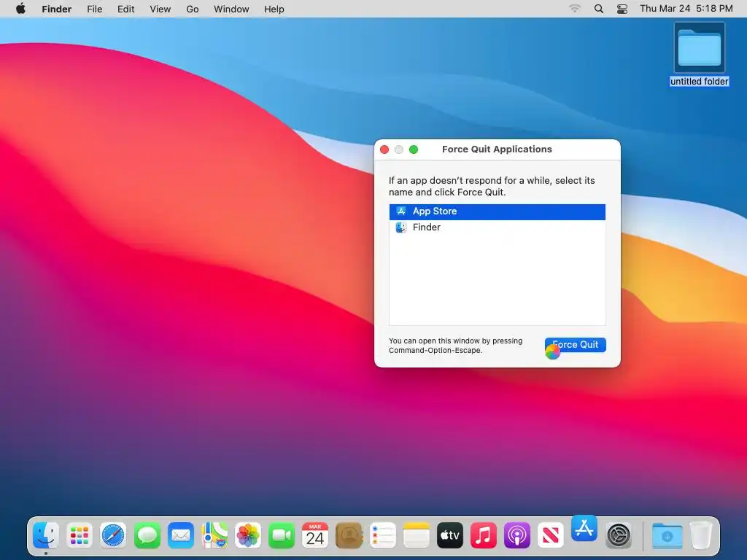Screen dimensions: 747x560
Task: Open Contacts app in Dock
Action: 349,535
